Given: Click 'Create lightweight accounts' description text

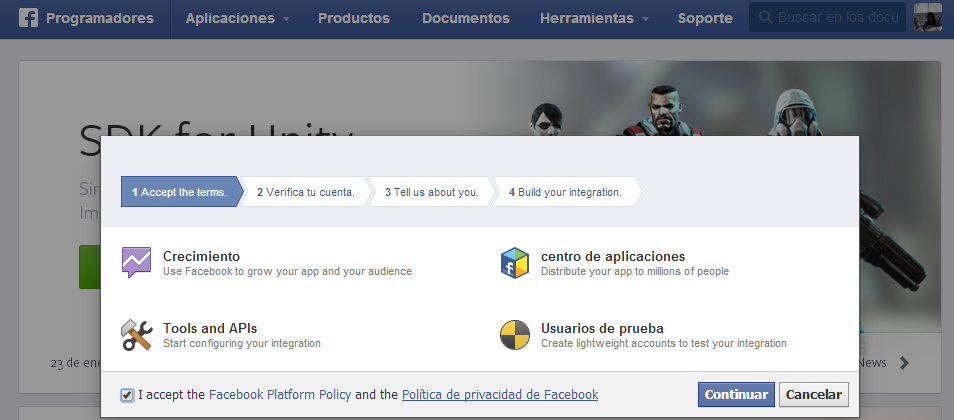Looking at the screenshot, I should click(664, 343).
